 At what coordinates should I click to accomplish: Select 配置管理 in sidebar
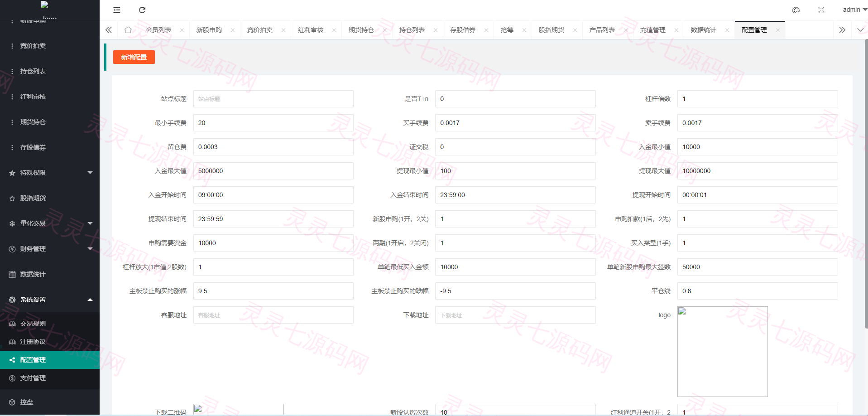pyautogui.click(x=50, y=360)
